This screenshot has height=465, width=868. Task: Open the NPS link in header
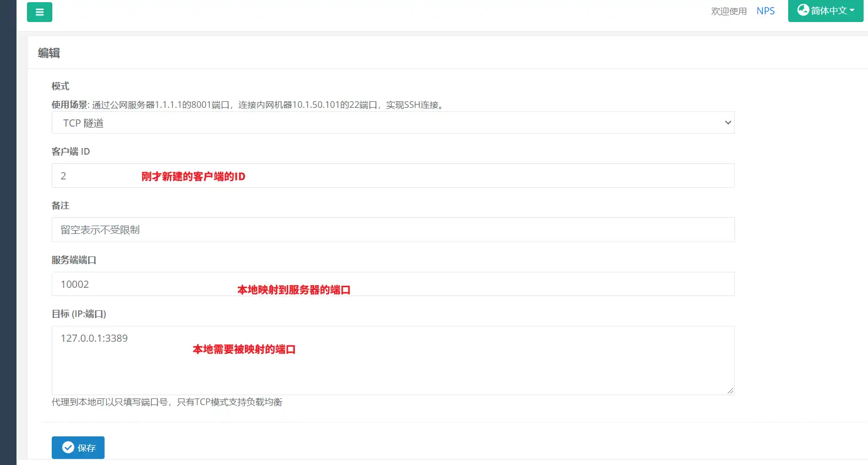coord(765,11)
